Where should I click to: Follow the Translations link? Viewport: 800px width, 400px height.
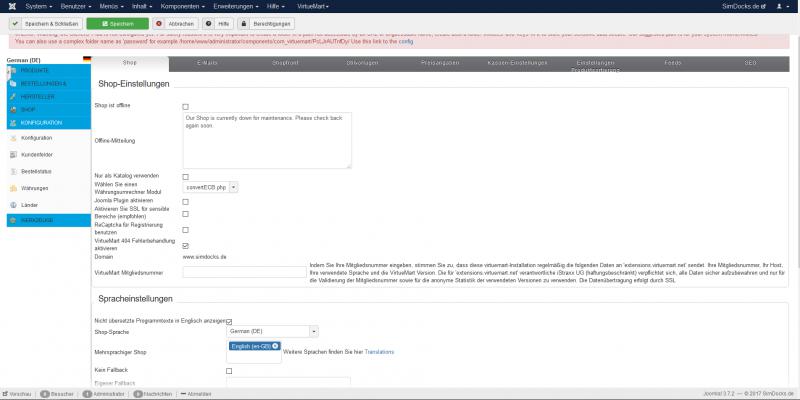(x=379, y=352)
